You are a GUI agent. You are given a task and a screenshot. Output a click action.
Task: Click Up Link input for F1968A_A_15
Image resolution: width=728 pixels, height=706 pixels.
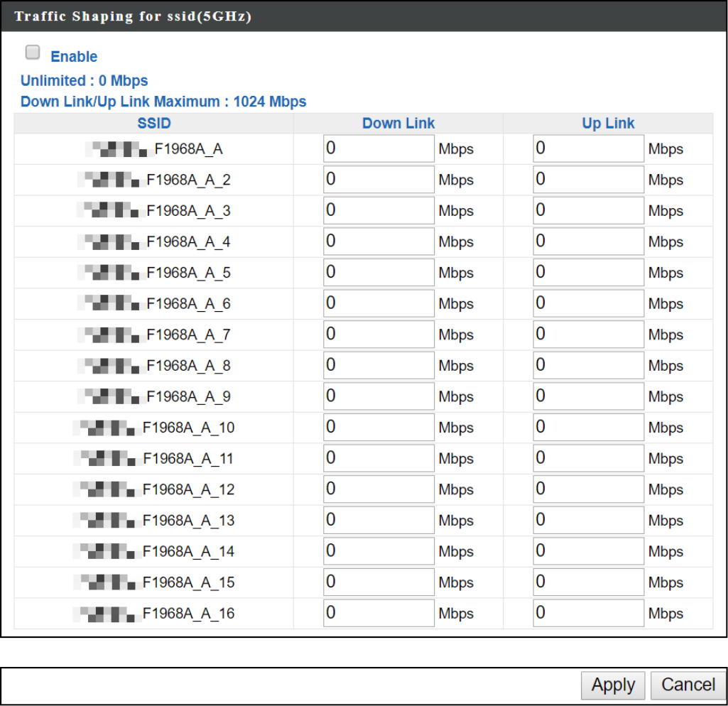pyautogui.click(x=589, y=582)
